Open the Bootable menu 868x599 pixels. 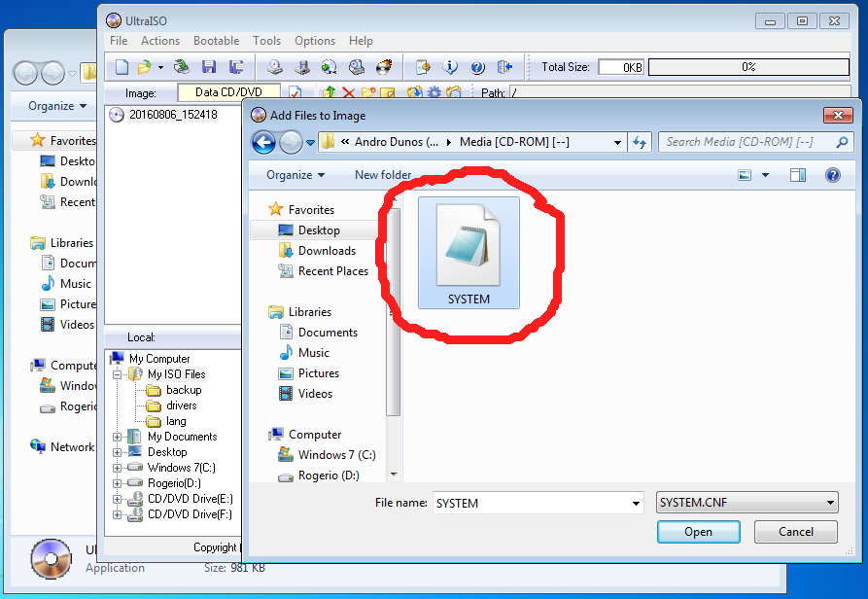(216, 41)
